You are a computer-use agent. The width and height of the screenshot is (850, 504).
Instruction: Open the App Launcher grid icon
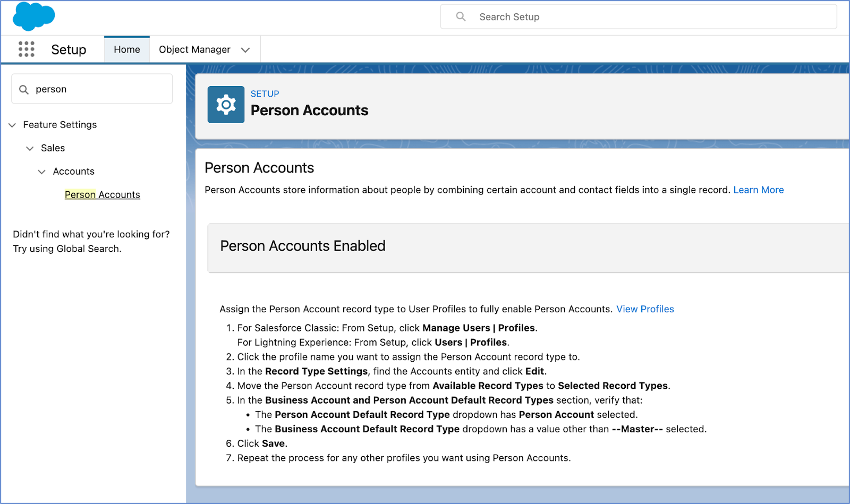(25, 49)
